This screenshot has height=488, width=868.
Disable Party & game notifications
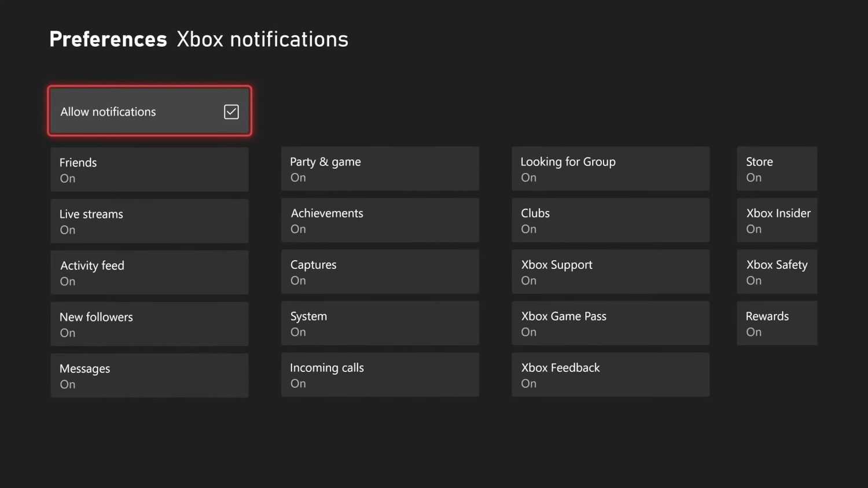380,168
